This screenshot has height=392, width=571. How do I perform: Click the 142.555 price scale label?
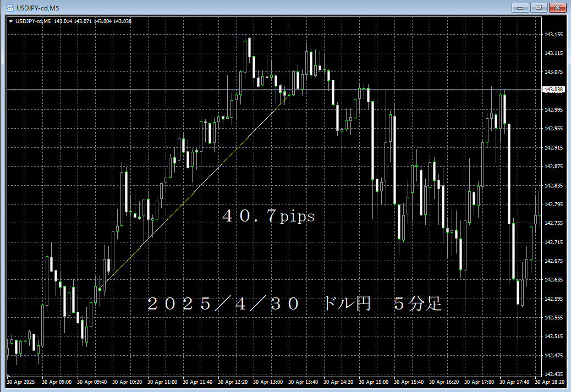click(553, 317)
